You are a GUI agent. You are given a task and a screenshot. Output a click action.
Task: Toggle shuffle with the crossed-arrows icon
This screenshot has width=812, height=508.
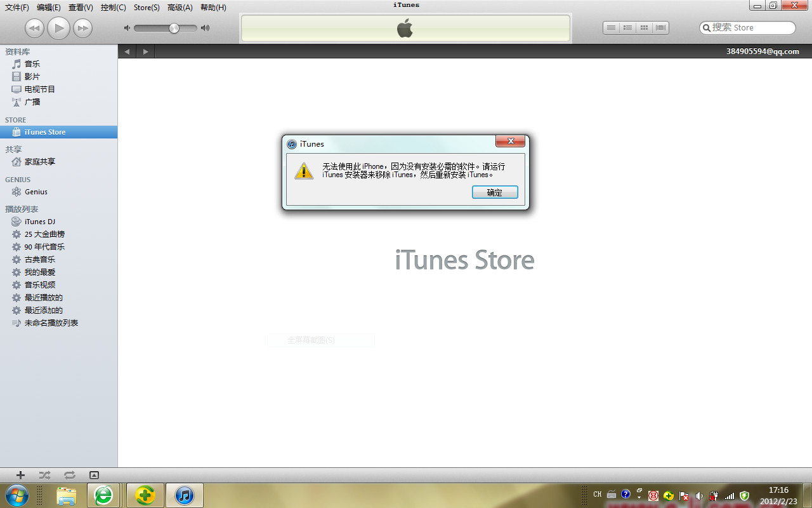(44, 475)
